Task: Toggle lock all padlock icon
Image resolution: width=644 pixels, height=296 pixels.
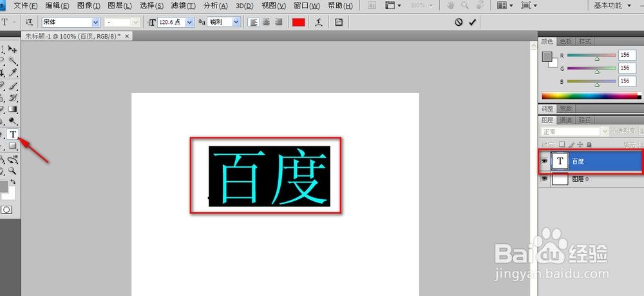Action: click(x=589, y=144)
